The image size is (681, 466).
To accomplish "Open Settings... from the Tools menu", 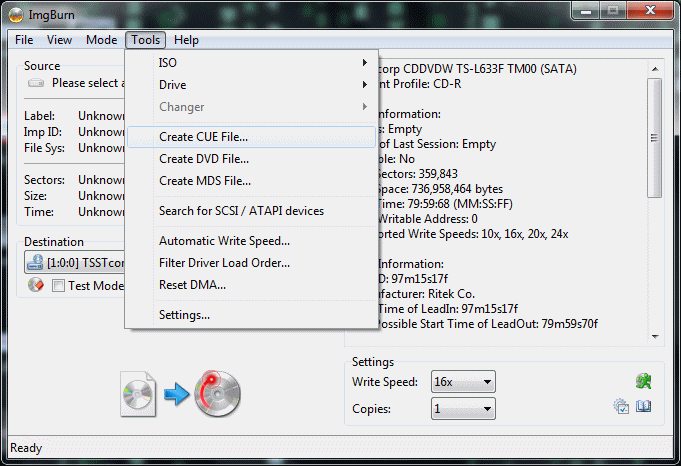I will click(252, 315).
